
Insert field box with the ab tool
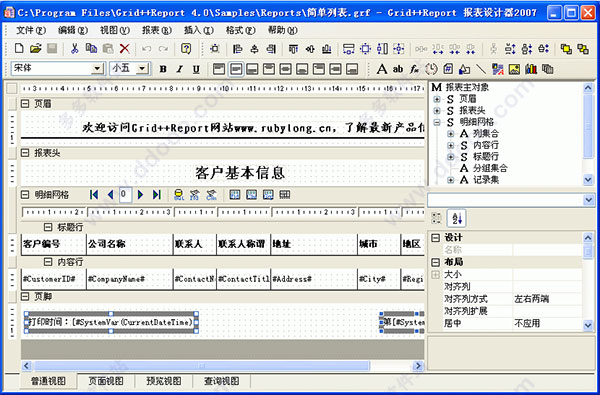pyautogui.click(x=398, y=69)
